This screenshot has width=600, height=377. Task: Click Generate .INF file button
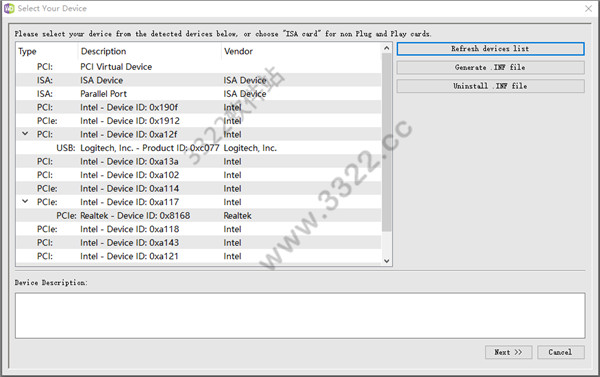(490, 67)
